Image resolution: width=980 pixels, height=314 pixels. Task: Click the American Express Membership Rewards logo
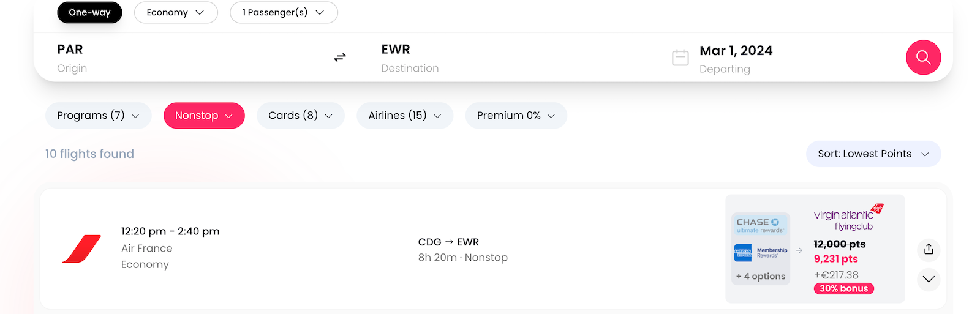pyautogui.click(x=761, y=252)
